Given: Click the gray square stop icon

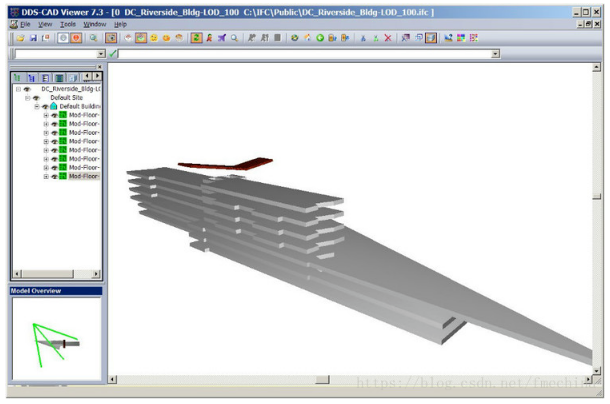Looking at the screenshot, I should pos(277,38).
